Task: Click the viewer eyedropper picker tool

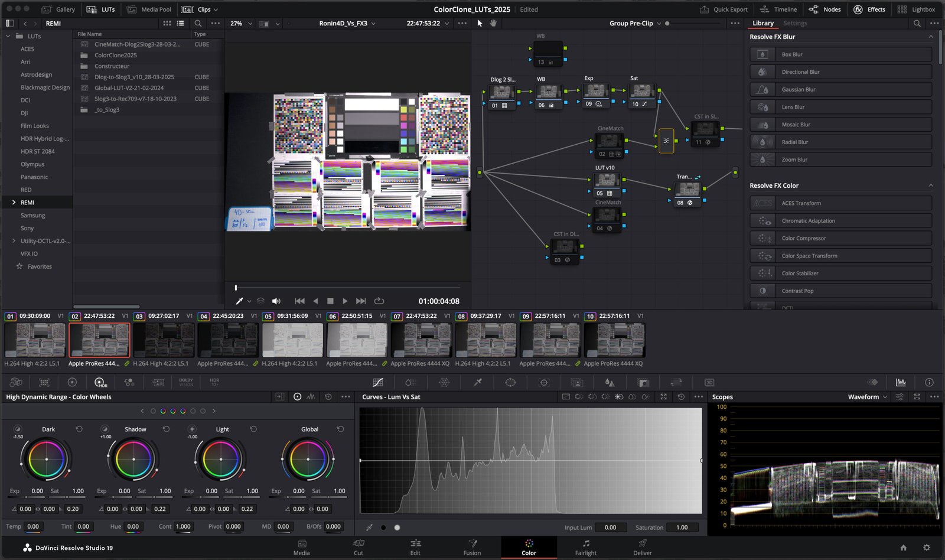Action: pos(240,301)
